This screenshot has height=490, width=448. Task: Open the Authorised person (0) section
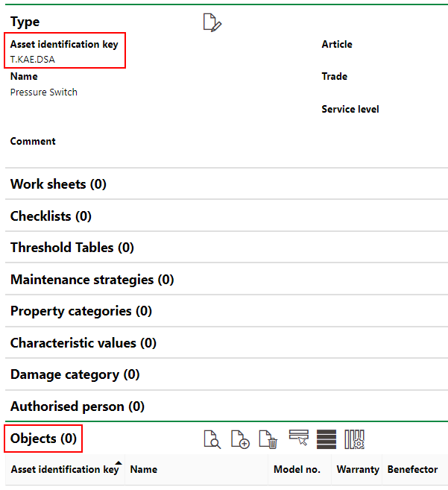pos(78,406)
